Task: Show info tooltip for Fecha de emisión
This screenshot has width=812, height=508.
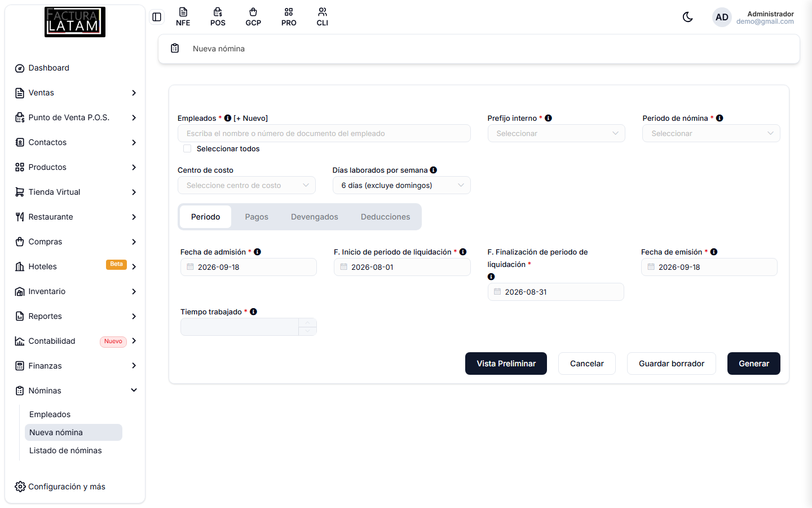Action: 714,252
